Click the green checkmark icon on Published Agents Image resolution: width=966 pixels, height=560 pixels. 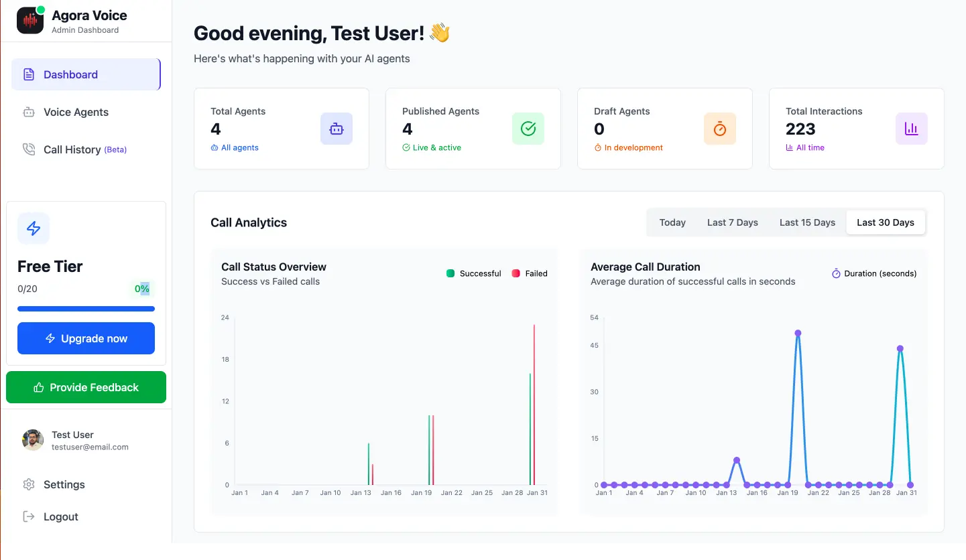(x=528, y=129)
